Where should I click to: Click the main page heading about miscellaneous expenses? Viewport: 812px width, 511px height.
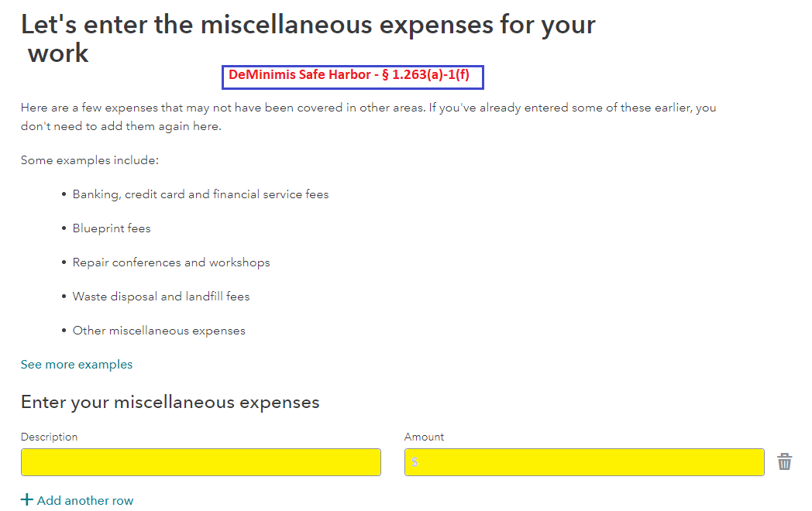coord(308,39)
